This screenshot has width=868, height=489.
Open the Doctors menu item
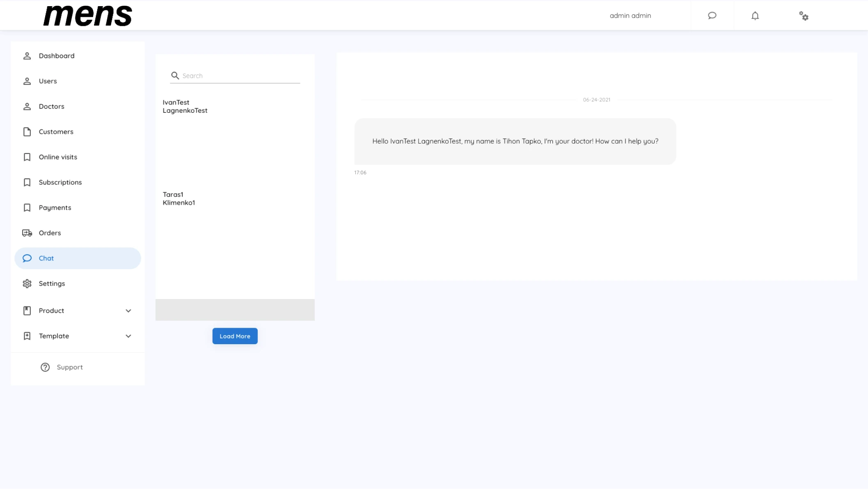78,107
